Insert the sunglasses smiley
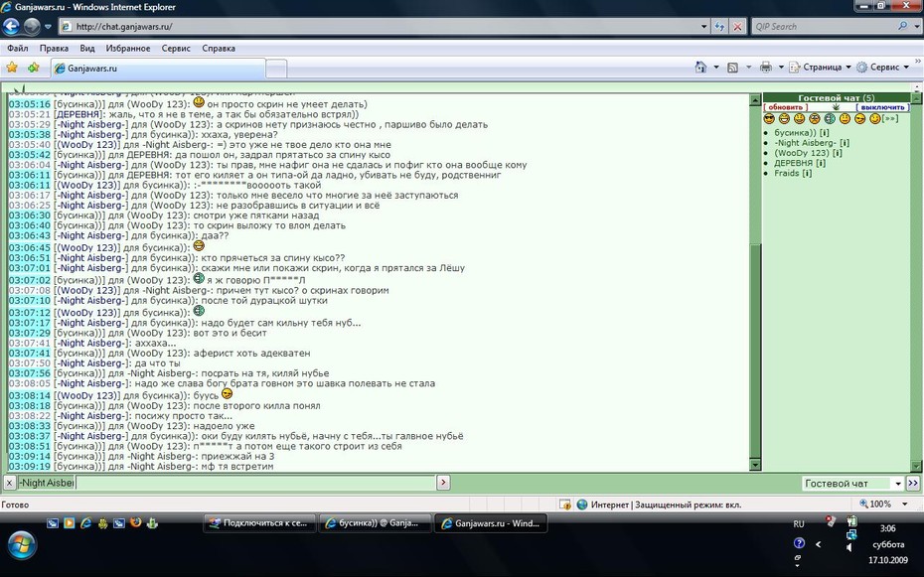Image resolution: width=924 pixels, height=577 pixels. (769, 119)
